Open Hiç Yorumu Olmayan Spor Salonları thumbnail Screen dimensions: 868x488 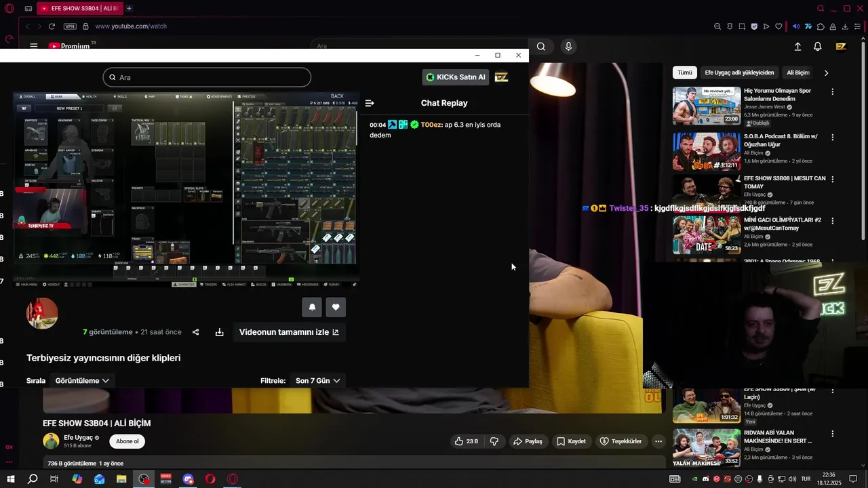[707, 105]
